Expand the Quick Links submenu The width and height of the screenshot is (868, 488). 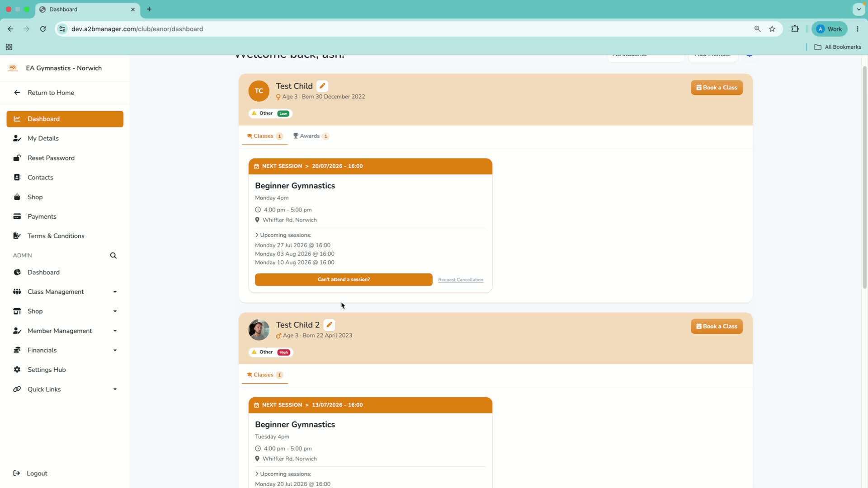(65, 389)
